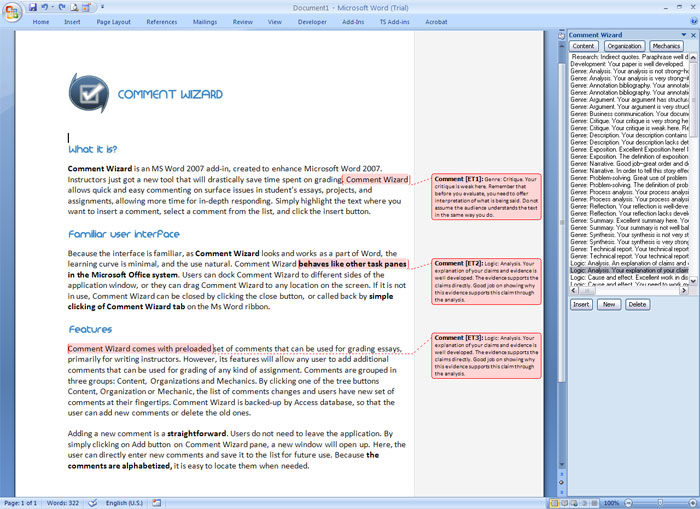This screenshot has width=700, height=509.
Task: Click document vertical scrollbar down arrow
Action: [x=562, y=465]
